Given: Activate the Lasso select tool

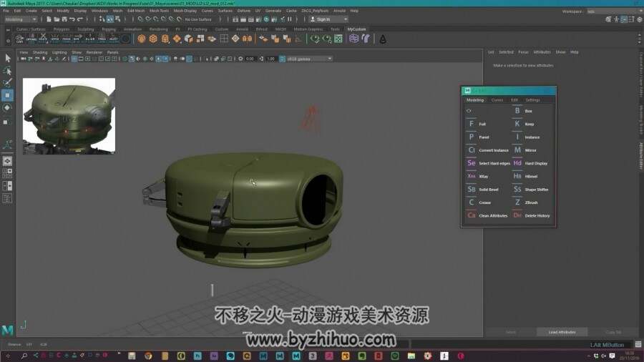Looking at the screenshot, I should 7,71.
